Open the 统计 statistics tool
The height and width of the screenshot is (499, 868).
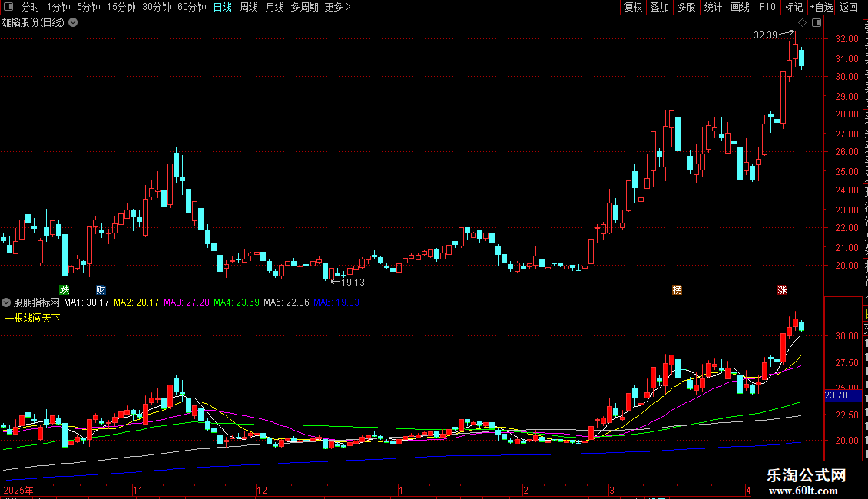[x=713, y=7]
